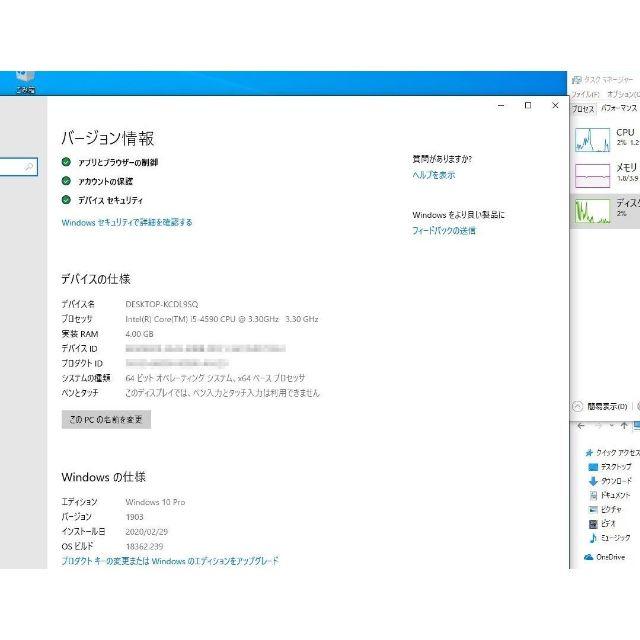Click Explorer forward arrow
640x640 pixels.
click(x=598, y=426)
